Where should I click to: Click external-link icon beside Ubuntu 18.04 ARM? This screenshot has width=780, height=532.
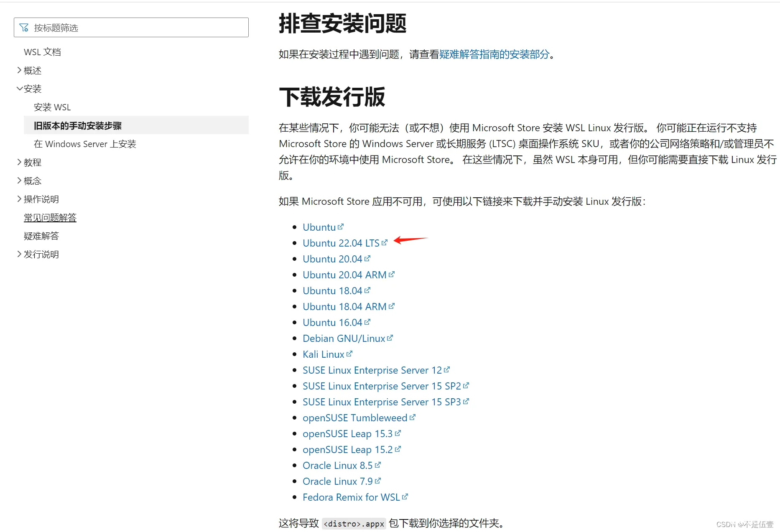click(392, 306)
